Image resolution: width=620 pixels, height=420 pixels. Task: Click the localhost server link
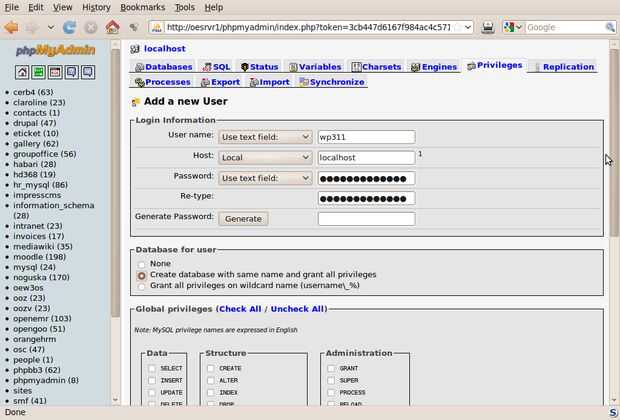[x=164, y=49]
